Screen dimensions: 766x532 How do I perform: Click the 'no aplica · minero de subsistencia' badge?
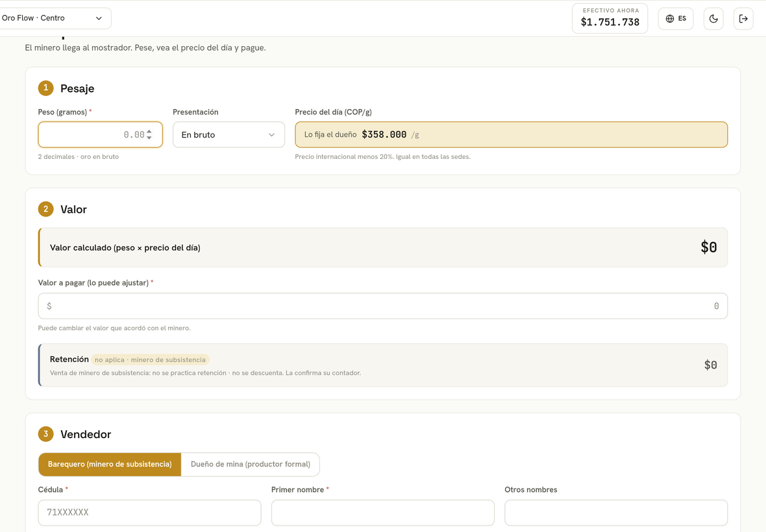[x=150, y=359]
